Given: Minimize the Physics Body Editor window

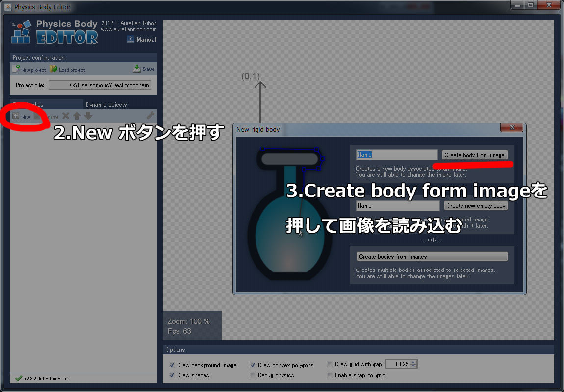Looking at the screenshot, I should [517, 5].
